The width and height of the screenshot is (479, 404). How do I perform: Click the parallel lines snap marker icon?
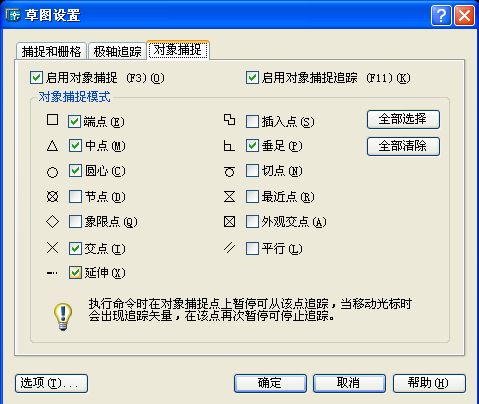pyautogui.click(x=229, y=248)
